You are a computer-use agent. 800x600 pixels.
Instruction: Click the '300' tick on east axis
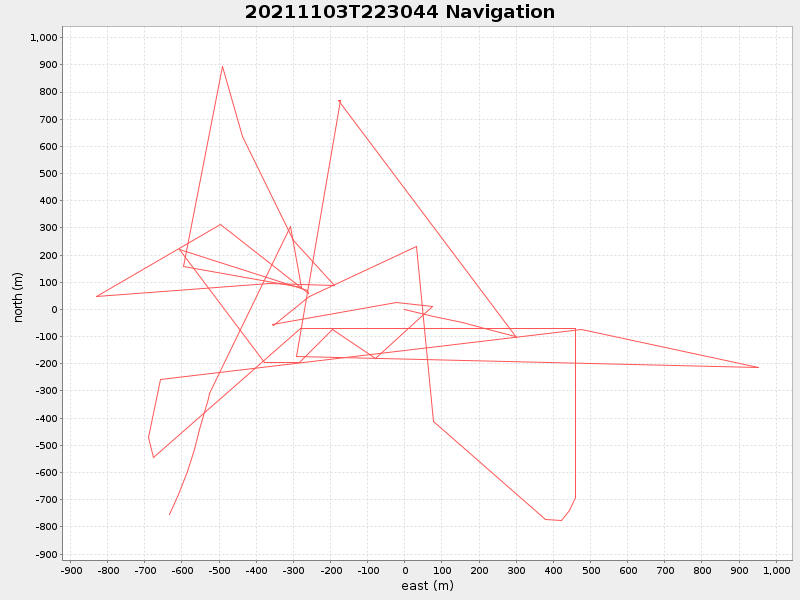point(516,570)
